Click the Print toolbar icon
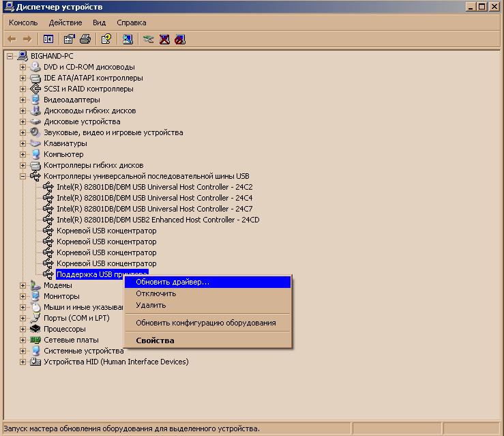Screen dimensions: 504x436 point(85,40)
